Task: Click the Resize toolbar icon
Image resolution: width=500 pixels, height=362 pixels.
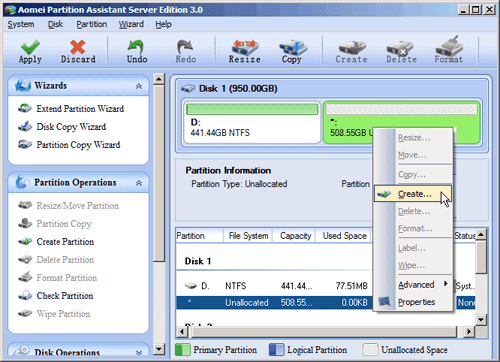Action: [x=245, y=47]
